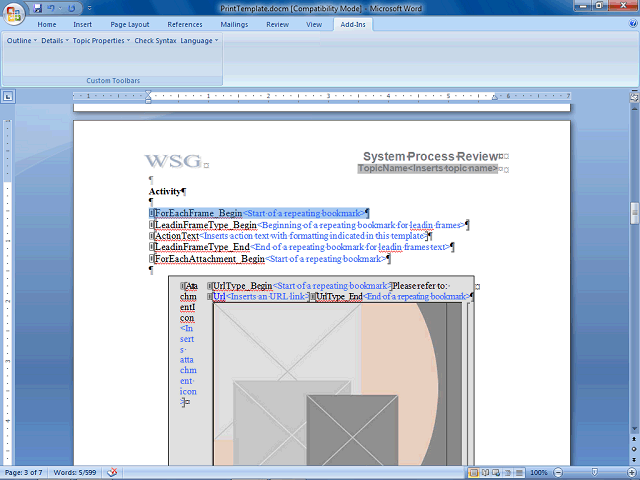Select Full Screen Reading view button
The image size is (640, 480).
tap(485, 473)
